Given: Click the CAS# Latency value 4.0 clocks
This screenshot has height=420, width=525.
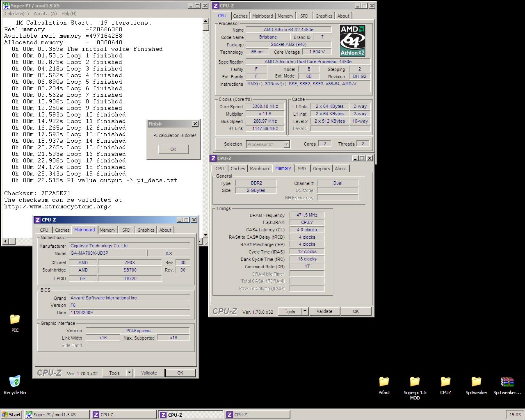Looking at the screenshot, I should click(307, 230).
